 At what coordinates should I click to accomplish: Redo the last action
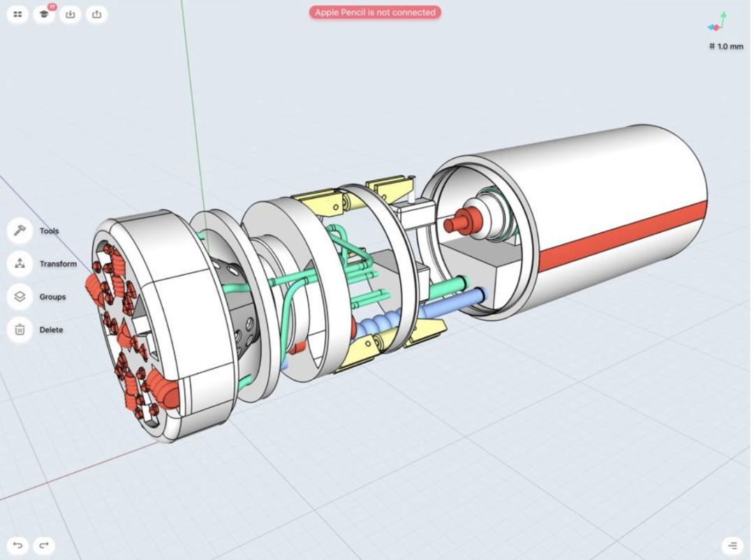[44, 545]
